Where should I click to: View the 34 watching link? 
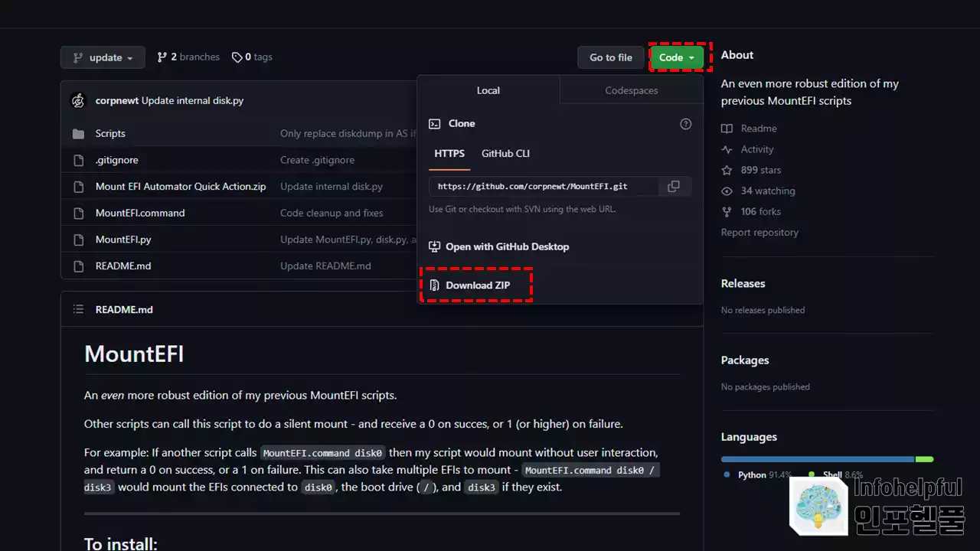coord(768,191)
